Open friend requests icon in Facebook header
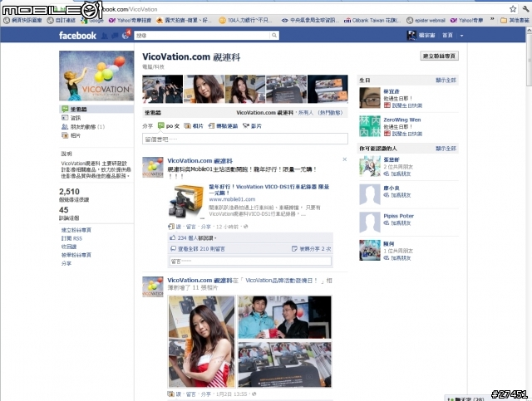This screenshot has height=401, width=532. click(105, 36)
